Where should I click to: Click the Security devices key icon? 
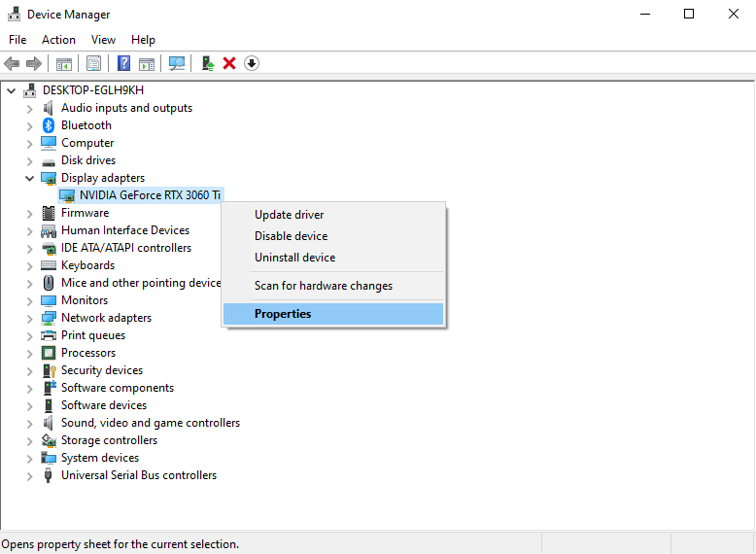[x=50, y=370]
